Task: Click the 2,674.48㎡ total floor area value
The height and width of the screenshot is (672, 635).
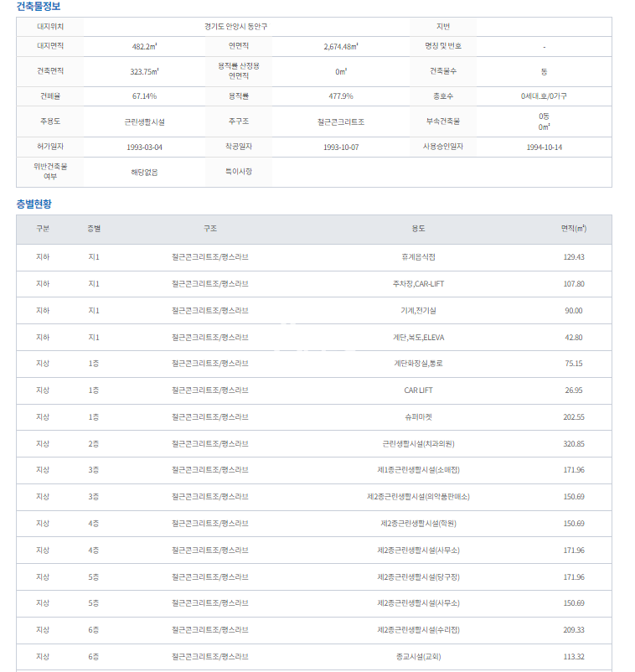Action: pyautogui.click(x=341, y=46)
